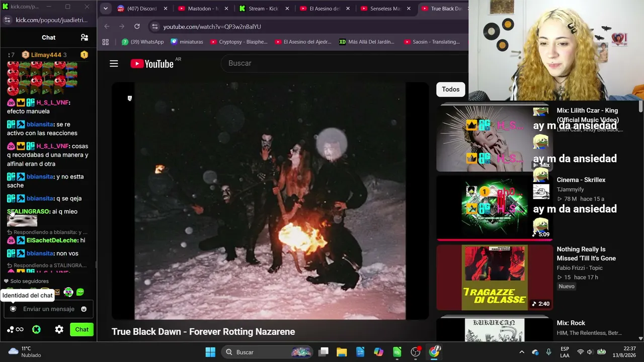View site information in Kick popout window

click(7, 20)
